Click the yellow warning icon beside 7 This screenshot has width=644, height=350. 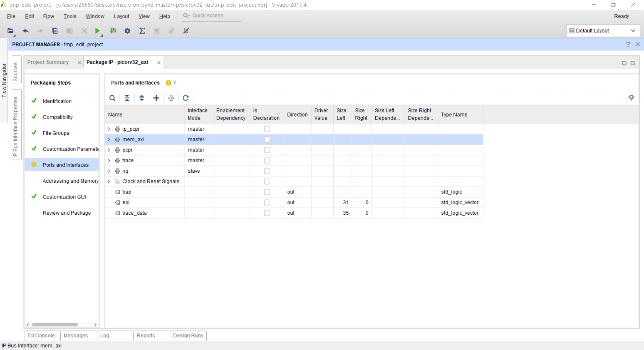coord(168,83)
